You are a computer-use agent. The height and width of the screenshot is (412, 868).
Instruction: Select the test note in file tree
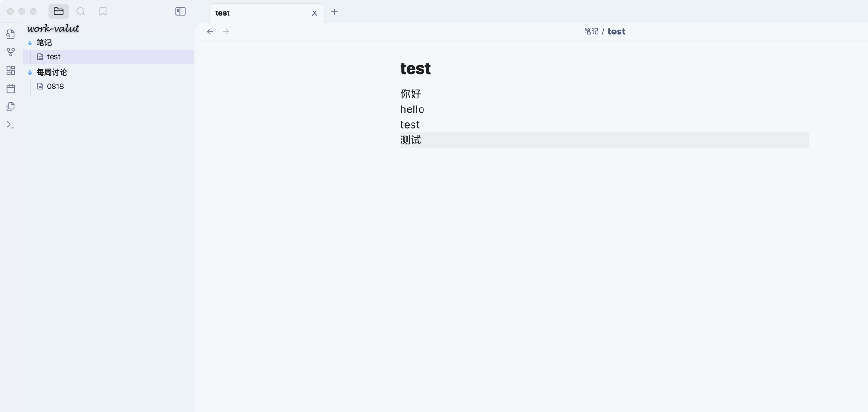[x=54, y=57]
